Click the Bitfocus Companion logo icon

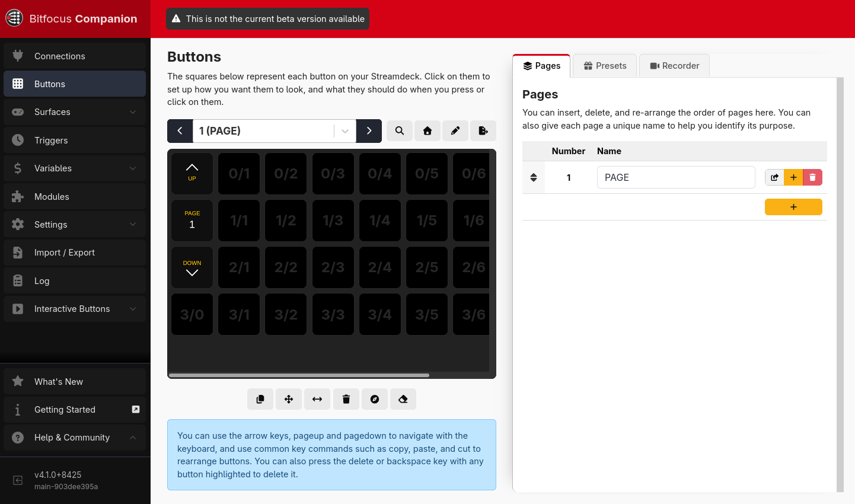pos(14,18)
